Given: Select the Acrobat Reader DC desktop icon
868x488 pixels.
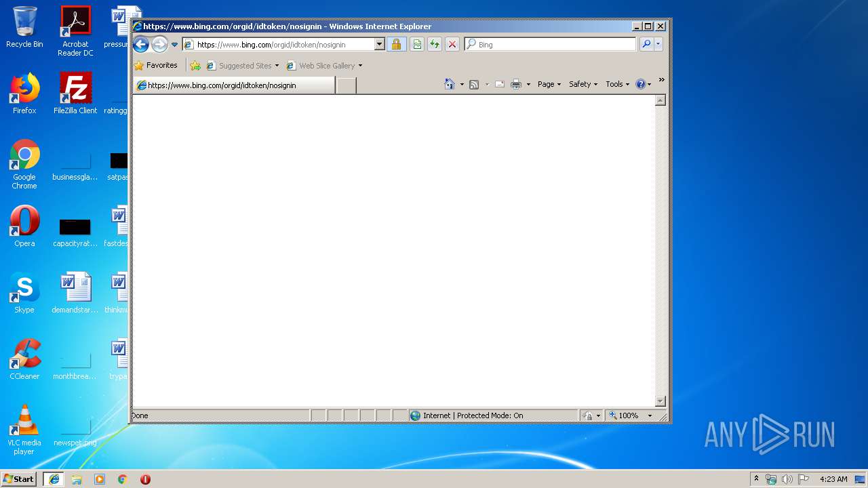Looking at the screenshot, I should (75, 31).
